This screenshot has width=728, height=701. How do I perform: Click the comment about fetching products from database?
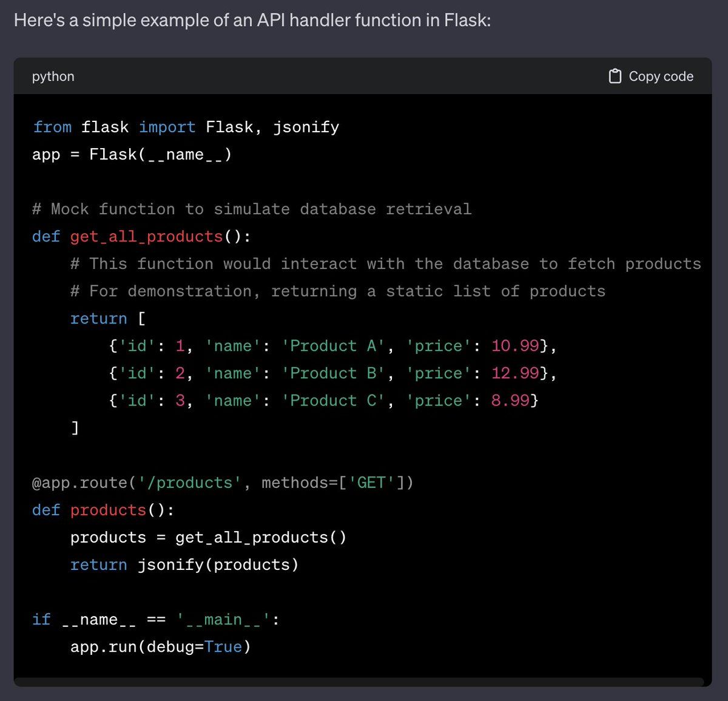(x=385, y=264)
